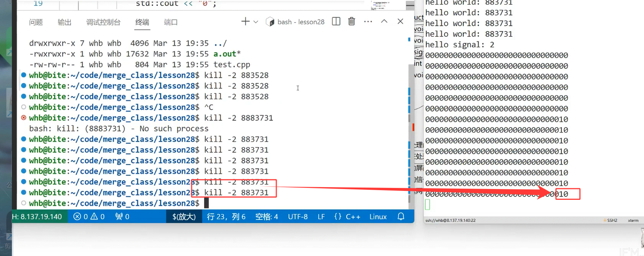Click the 'No such process' error line
This screenshot has height=256, width=644.
point(119,129)
